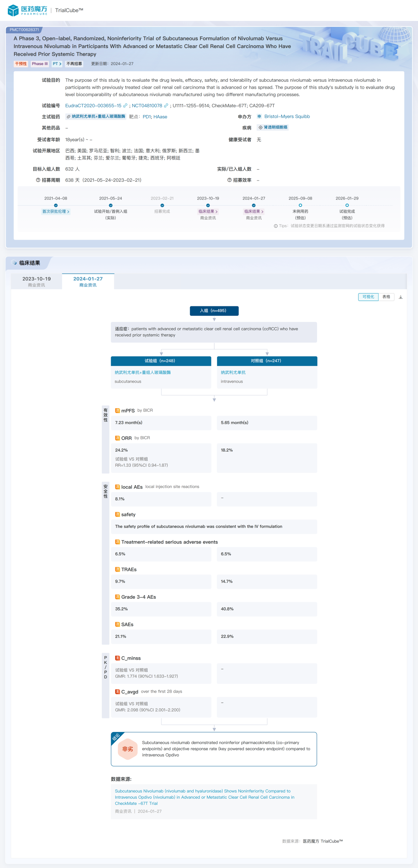
Task: Expand 首次获批伦理 timeline entry
Action: pos(56,211)
